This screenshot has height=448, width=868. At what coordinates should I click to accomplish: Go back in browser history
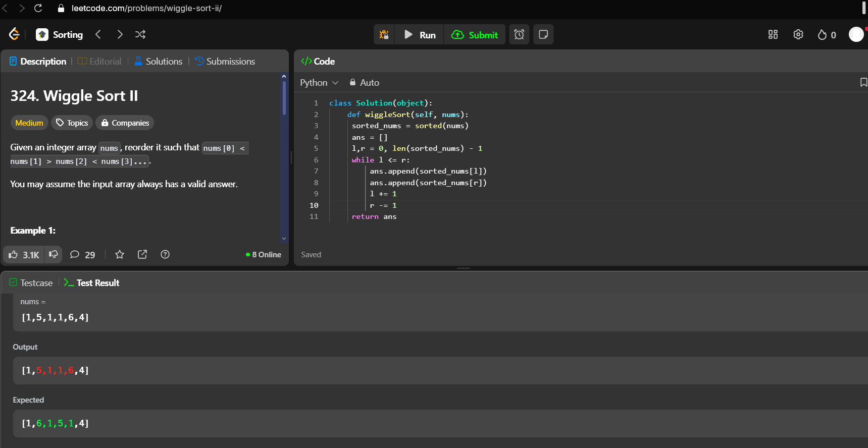click(x=5, y=8)
